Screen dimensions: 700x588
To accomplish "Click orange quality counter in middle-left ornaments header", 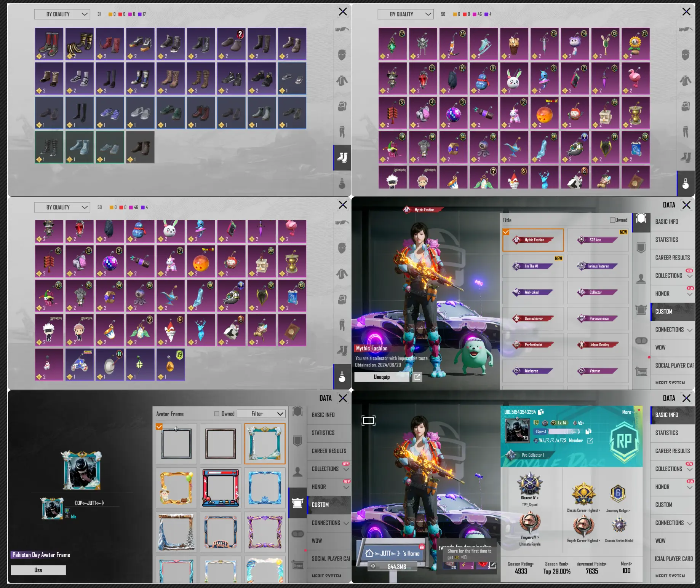I will [x=113, y=207].
